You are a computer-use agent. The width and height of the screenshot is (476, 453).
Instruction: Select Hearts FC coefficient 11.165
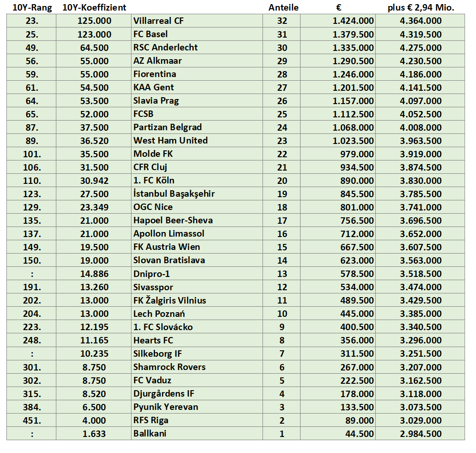click(94, 340)
